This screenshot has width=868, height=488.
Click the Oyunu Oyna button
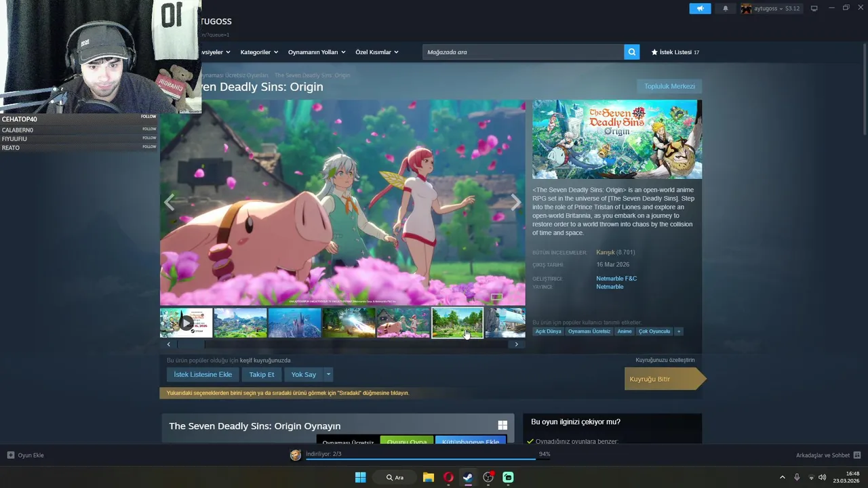(x=407, y=441)
